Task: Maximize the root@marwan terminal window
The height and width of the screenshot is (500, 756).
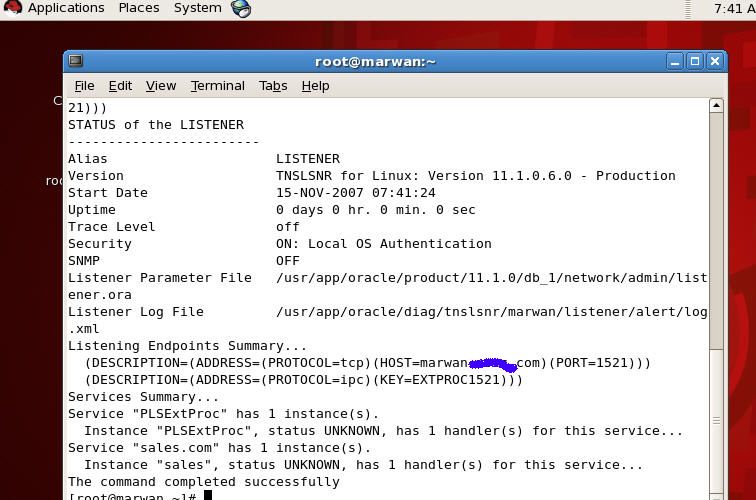Action: (x=695, y=61)
